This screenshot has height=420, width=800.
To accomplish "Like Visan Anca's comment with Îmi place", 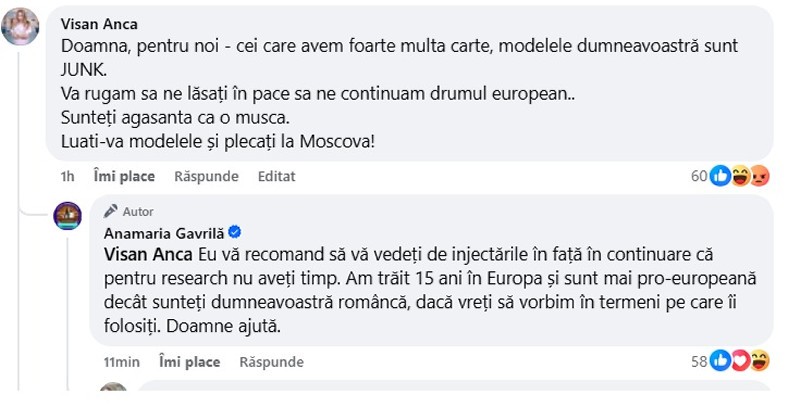I will [124, 176].
